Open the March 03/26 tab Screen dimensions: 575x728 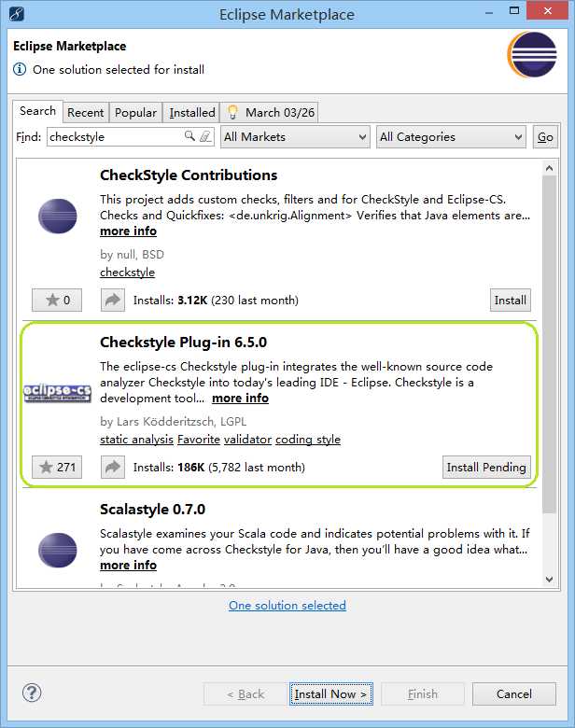tap(270, 113)
